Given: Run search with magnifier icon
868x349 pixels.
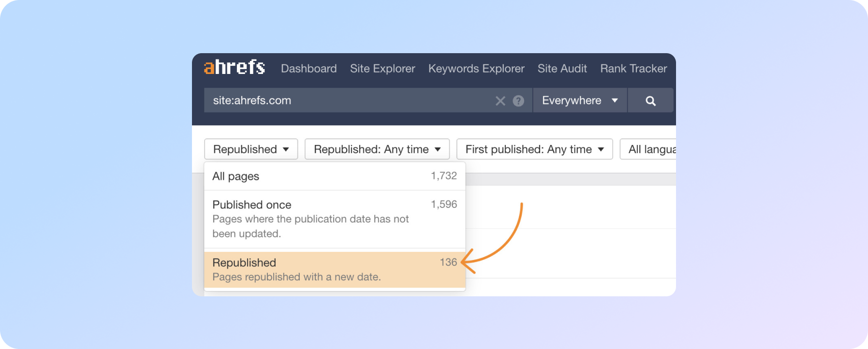Looking at the screenshot, I should coord(650,101).
